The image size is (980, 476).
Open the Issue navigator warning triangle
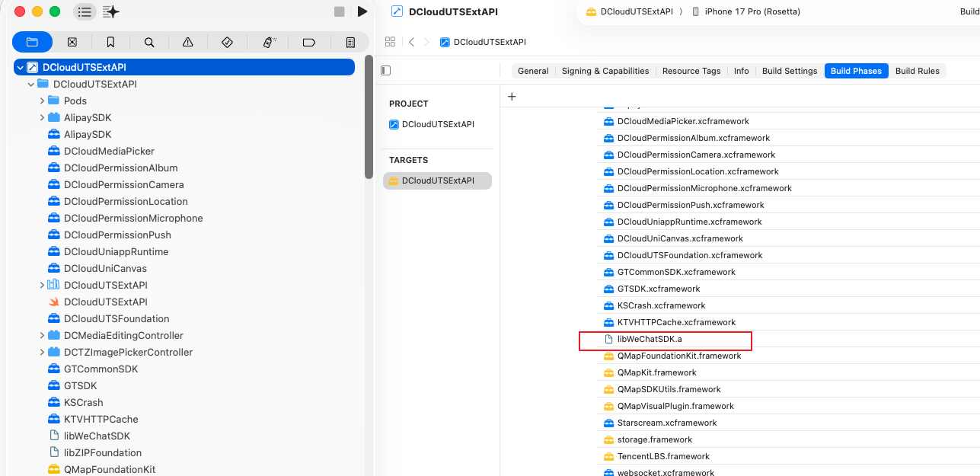188,42
